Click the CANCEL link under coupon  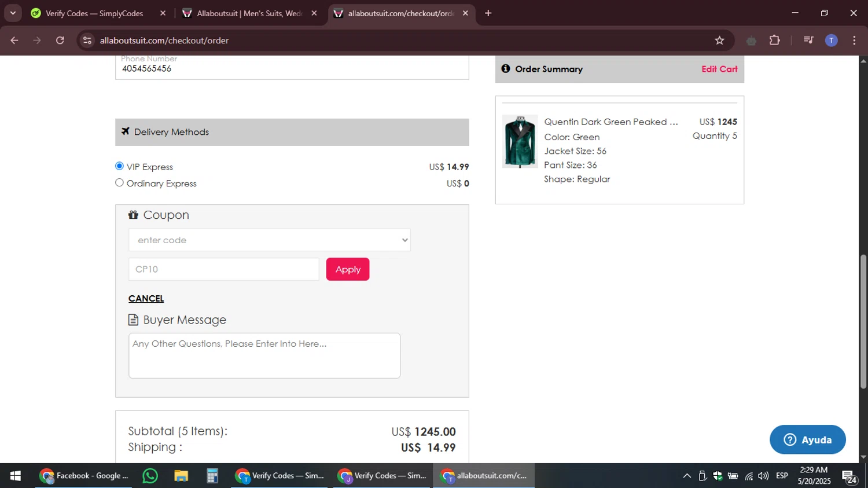pyautogui.click(x=146, y=299)
